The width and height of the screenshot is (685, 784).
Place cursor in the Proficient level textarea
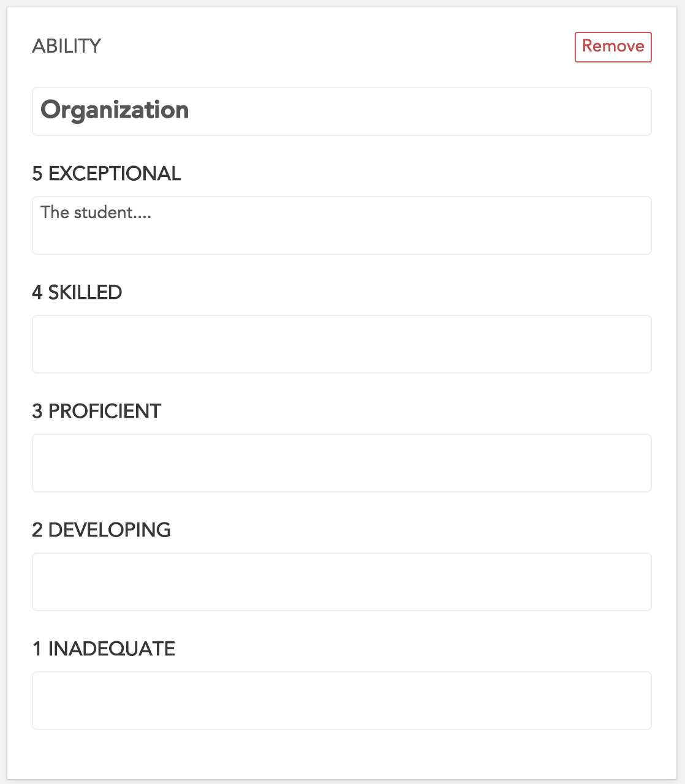pyautogui.click(x=341, y=463)
